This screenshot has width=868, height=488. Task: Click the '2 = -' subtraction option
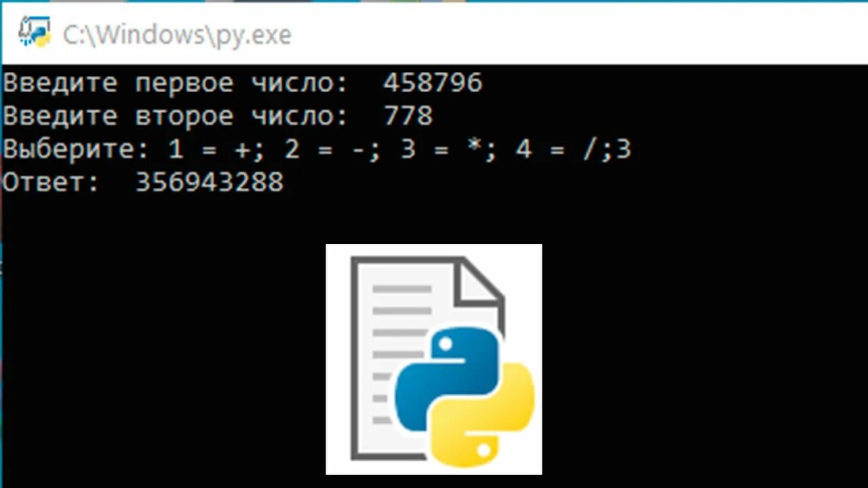click(326, 149)
